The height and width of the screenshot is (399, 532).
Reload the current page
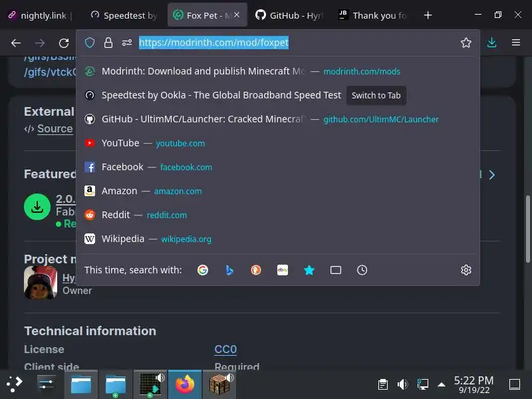64,43
